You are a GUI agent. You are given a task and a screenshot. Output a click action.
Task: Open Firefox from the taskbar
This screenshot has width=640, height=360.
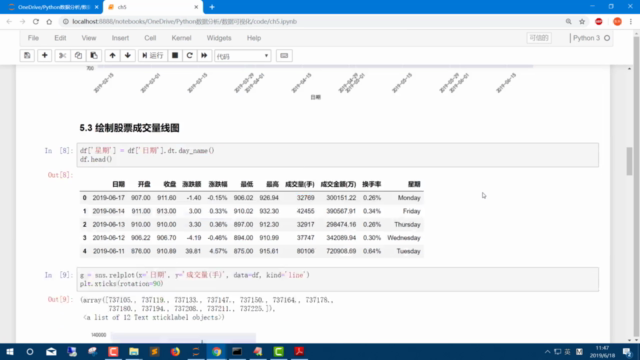(175, 351)
